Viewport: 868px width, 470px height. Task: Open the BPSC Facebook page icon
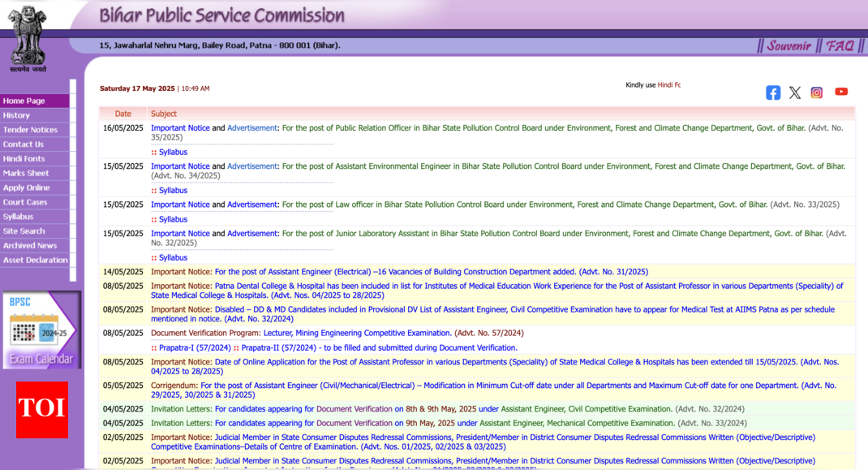[x=773, y=93]
